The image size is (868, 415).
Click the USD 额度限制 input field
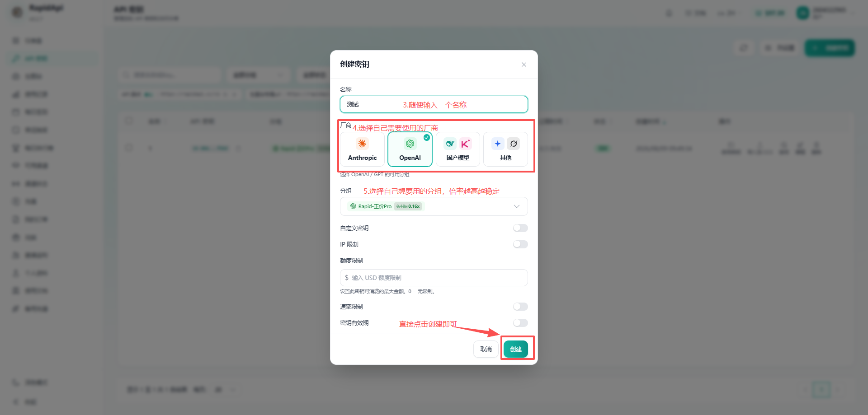[x=434, y=278]
